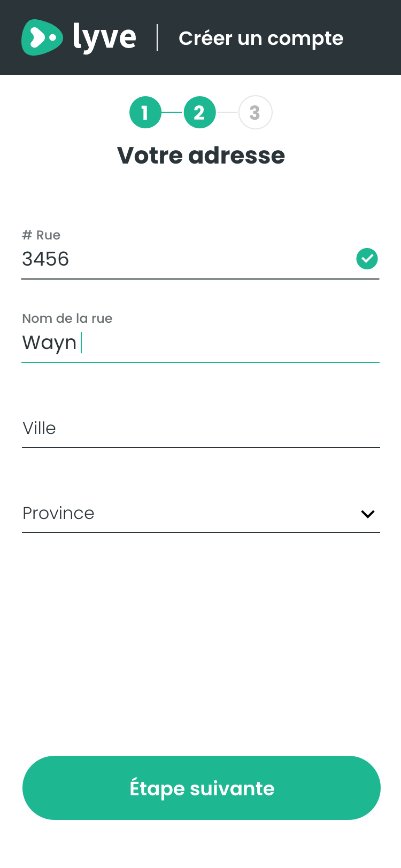
Task: Open dropdown via Province placeholder text
Action: pos(59,513)
